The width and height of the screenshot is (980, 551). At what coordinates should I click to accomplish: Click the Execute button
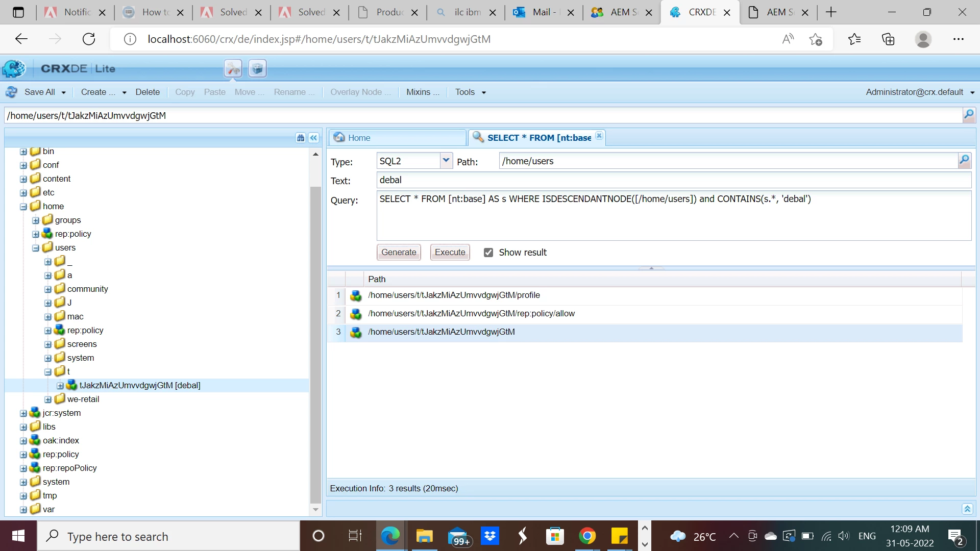tap(450, 252)
